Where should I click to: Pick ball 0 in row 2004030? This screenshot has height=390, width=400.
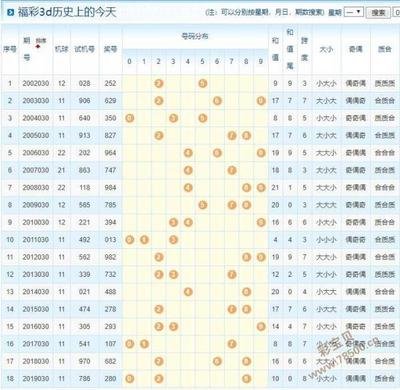click(x=130, y=118)
